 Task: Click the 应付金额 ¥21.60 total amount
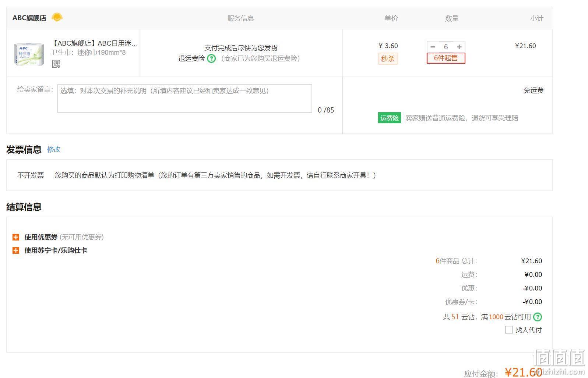[x=523, y=372]
